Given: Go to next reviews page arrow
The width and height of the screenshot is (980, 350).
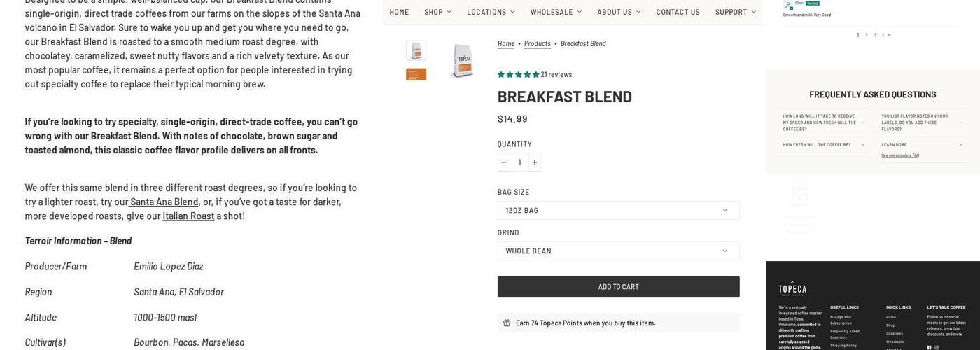Looking at the screenshot, I should [883, 34].
